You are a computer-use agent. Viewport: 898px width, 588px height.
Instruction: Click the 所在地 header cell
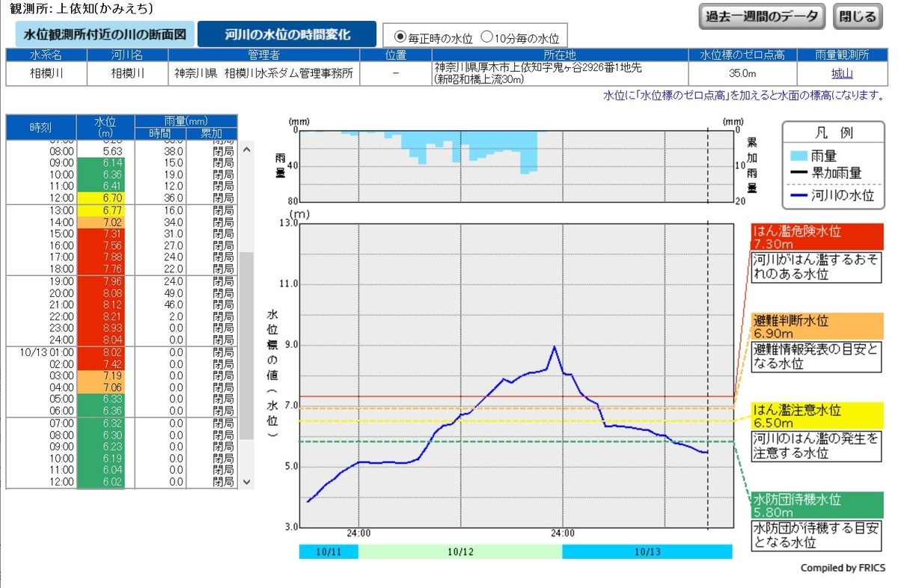(x=560, y=55)
